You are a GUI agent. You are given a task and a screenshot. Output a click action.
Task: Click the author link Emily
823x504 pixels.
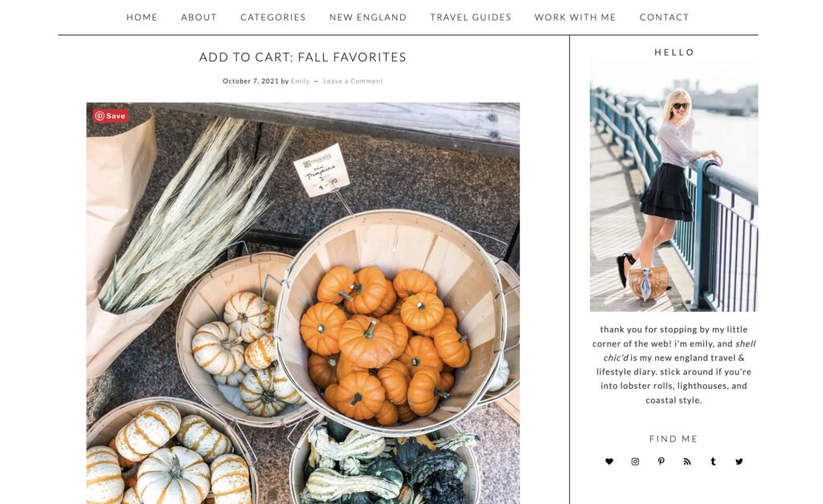(x=301, y=81)
